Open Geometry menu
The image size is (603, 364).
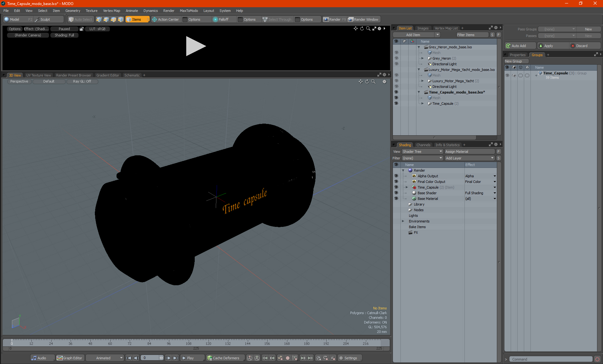[73, 11]
